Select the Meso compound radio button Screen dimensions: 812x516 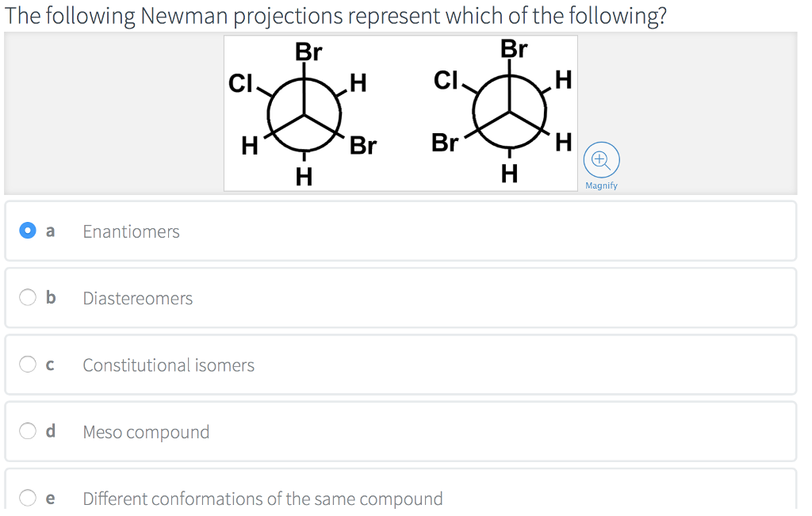(28, 430)
